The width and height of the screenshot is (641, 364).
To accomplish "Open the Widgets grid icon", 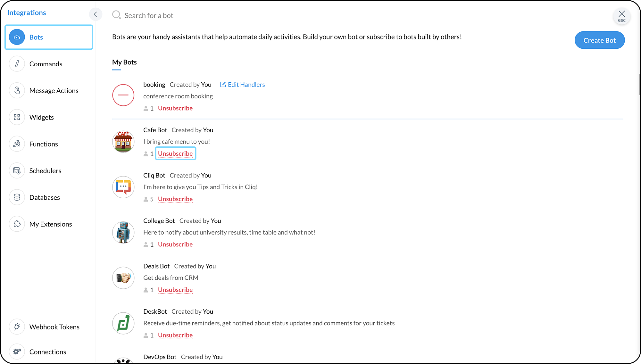I will tap(17, 117).
